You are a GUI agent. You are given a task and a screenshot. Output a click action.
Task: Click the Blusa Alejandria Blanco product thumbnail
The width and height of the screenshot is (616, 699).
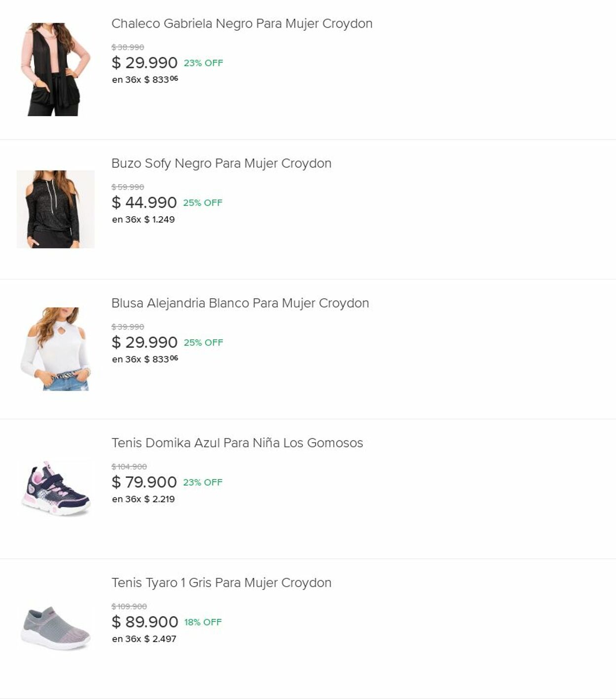55,349
